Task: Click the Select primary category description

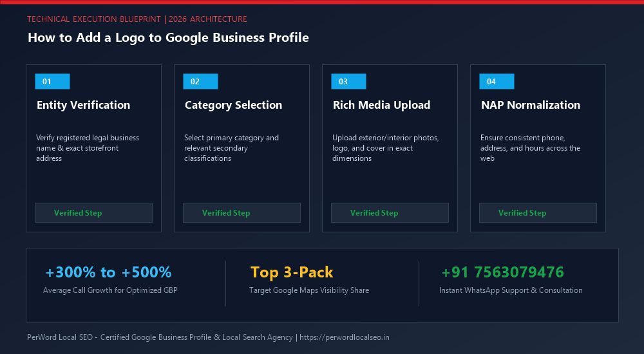Action: (231, 148)
